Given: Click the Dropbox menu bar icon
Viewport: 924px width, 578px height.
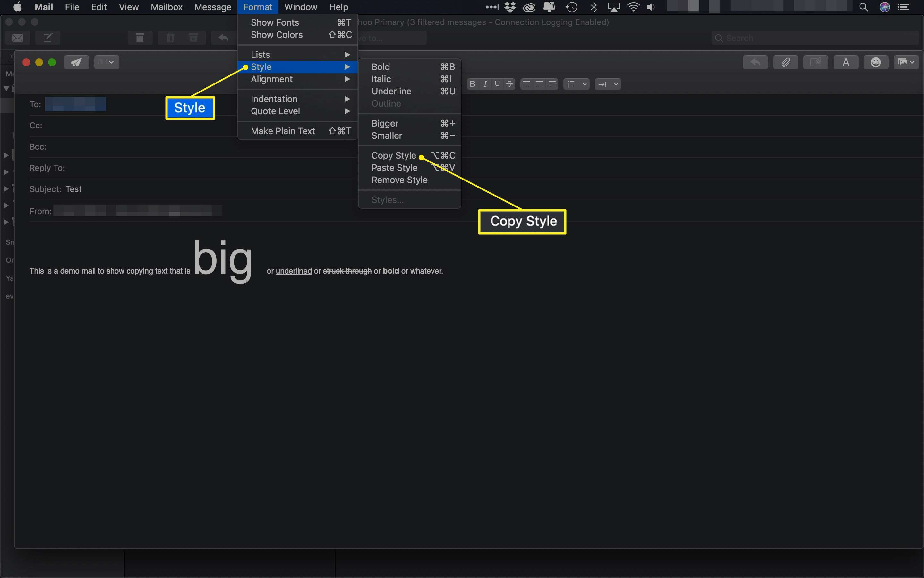Looking at the screenshot, I should point(510,7).
